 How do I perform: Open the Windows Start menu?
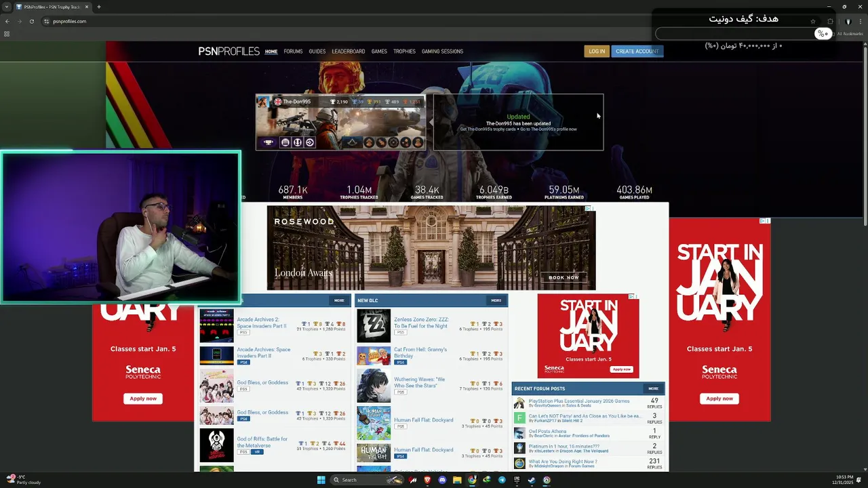[321, 480]
